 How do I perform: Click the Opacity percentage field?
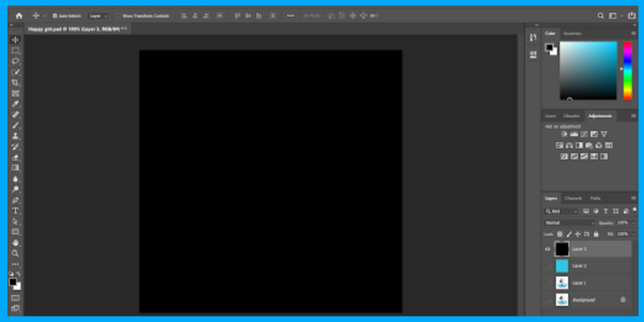[623, 223]
